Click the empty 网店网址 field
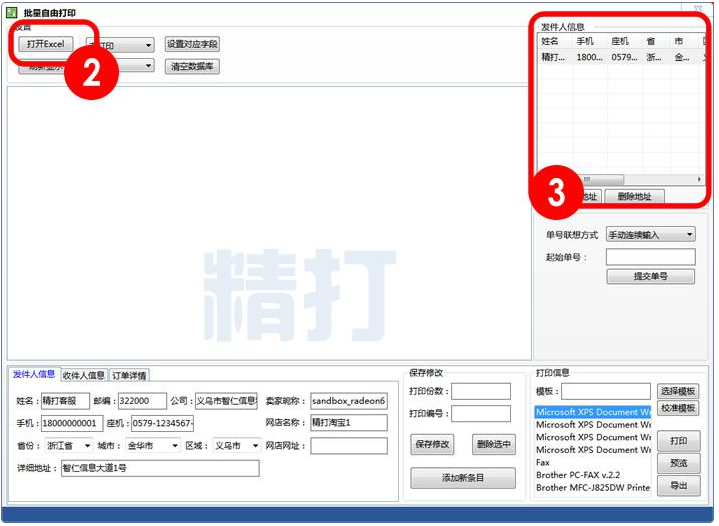The width and height of the screenshot is (719, 526). (x=349, y=446)
